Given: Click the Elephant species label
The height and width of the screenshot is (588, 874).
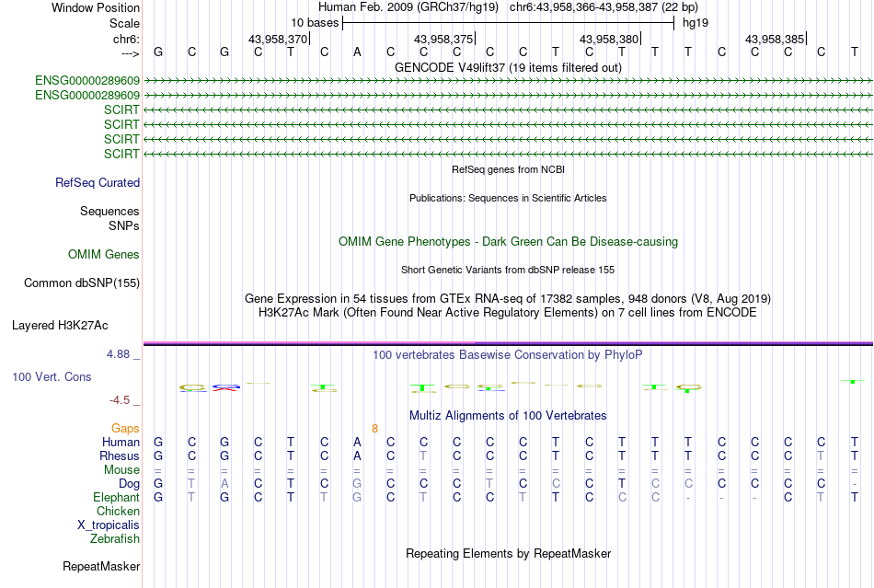Looking at the screenshot, I should pyautogui.click(x=117, y=497).
